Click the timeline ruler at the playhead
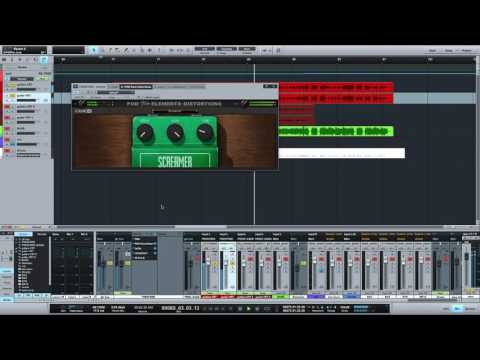The width and height of the screenshot is (480, 360). click(x=254, y=60)
